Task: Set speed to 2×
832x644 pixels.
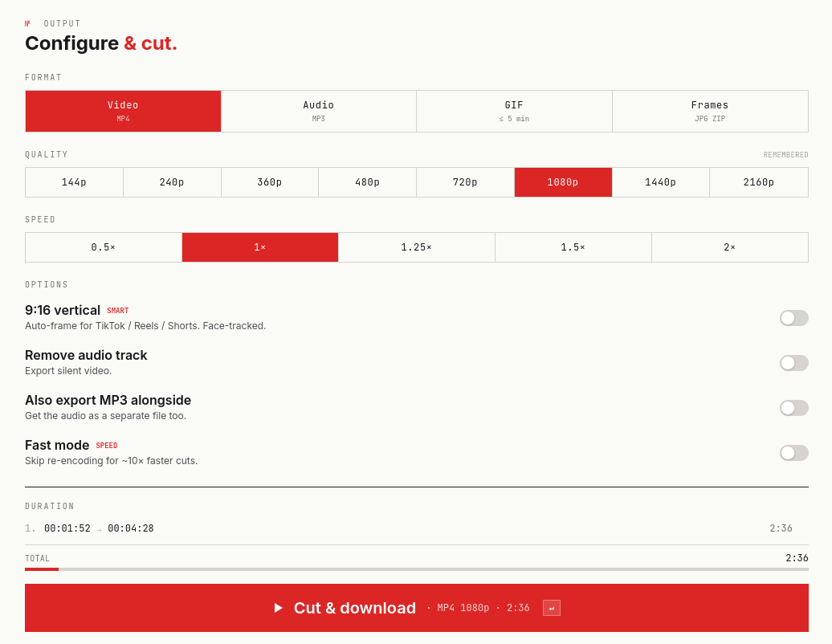Action: pos(730,247)
